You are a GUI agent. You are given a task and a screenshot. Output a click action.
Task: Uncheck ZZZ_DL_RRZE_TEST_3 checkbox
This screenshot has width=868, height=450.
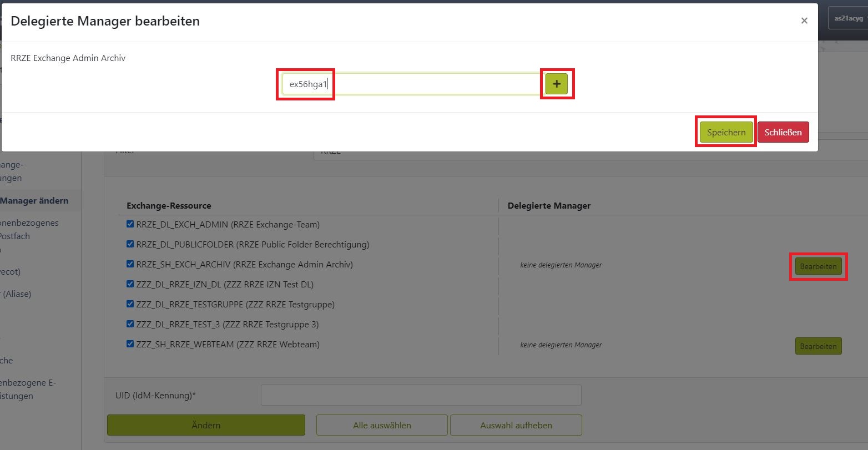tap(130, 324)
